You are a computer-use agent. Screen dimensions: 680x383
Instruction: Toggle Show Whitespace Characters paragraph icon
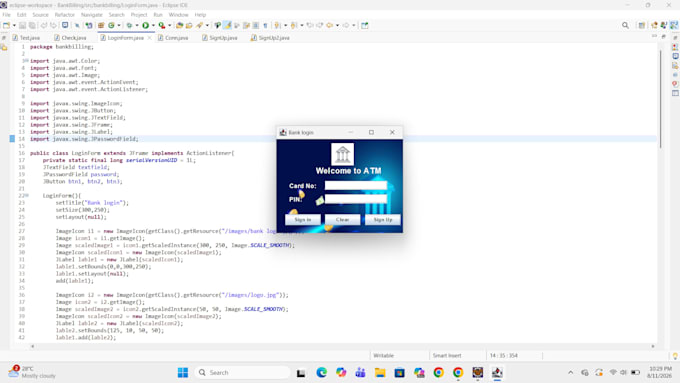coord(265,26)
